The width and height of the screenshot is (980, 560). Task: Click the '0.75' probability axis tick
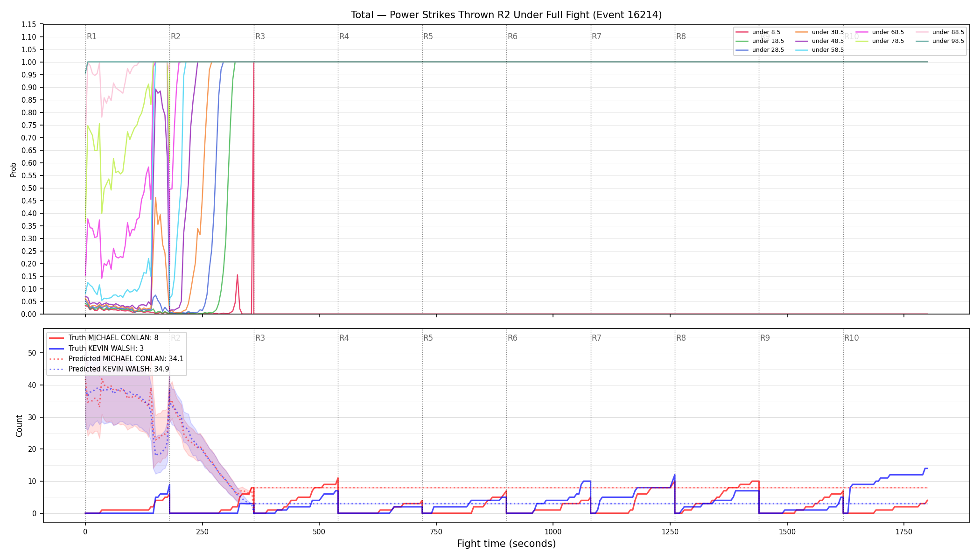(29, 125)
